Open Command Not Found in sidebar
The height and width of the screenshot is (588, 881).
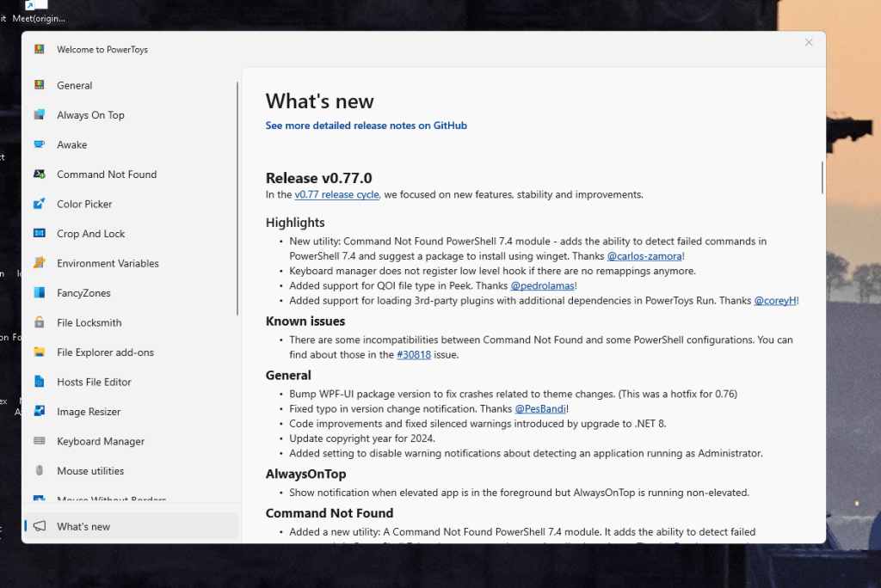pos(131,175)
